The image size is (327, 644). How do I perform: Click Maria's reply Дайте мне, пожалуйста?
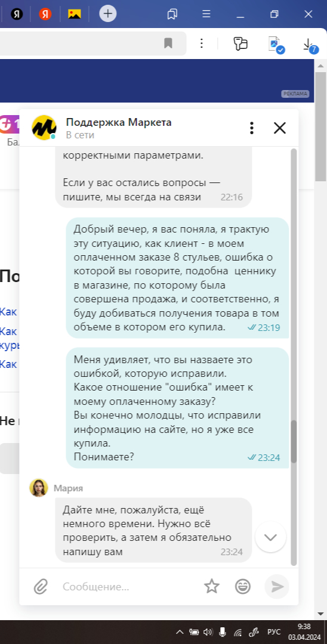(153, 530)
